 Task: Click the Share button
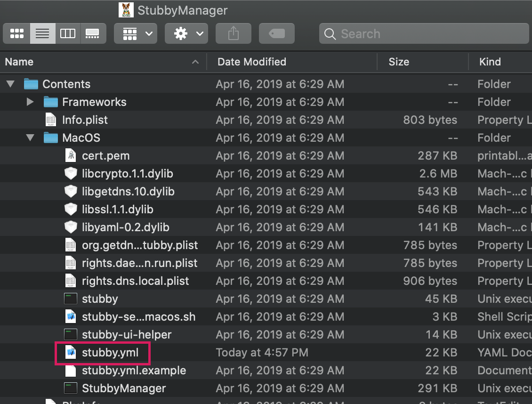coord(234,33)
